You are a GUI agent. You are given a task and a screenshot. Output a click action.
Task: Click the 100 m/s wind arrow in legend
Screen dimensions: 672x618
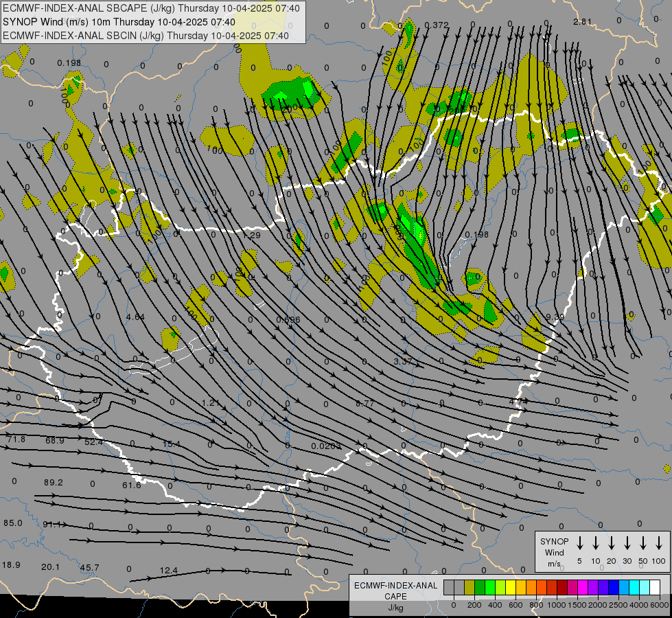pos(659,543)
